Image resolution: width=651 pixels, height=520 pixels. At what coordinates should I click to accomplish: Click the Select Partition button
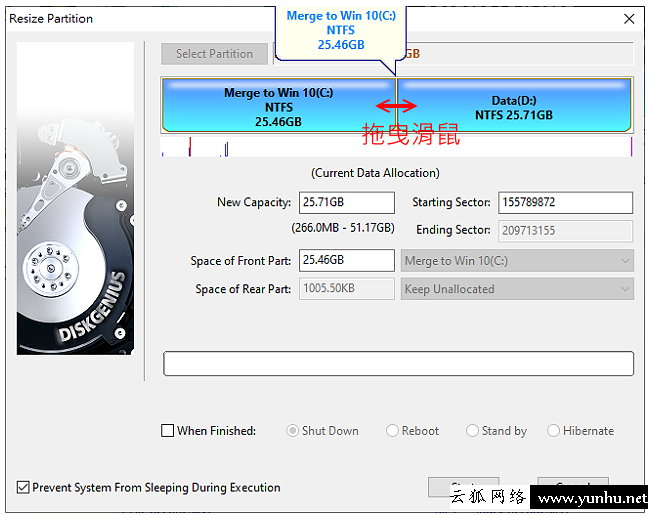[214, 54]
